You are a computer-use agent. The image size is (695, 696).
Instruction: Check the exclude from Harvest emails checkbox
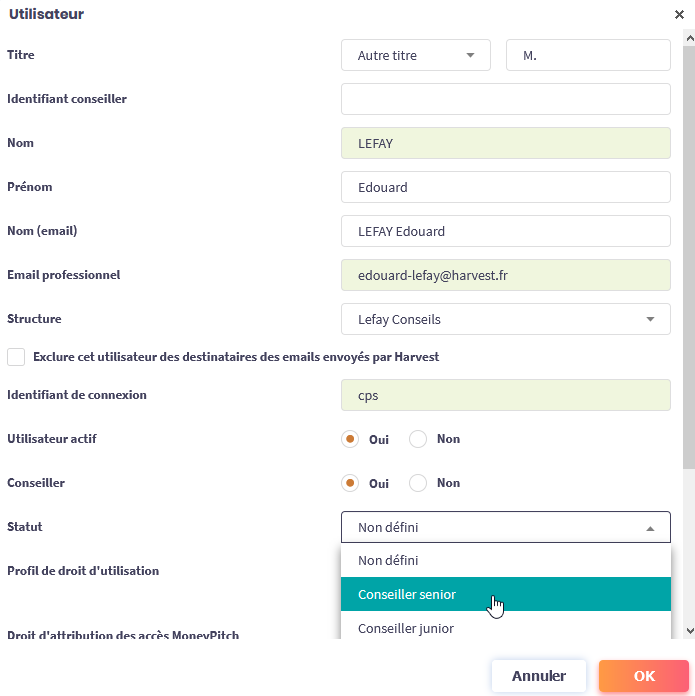click(x=16, y=357)
